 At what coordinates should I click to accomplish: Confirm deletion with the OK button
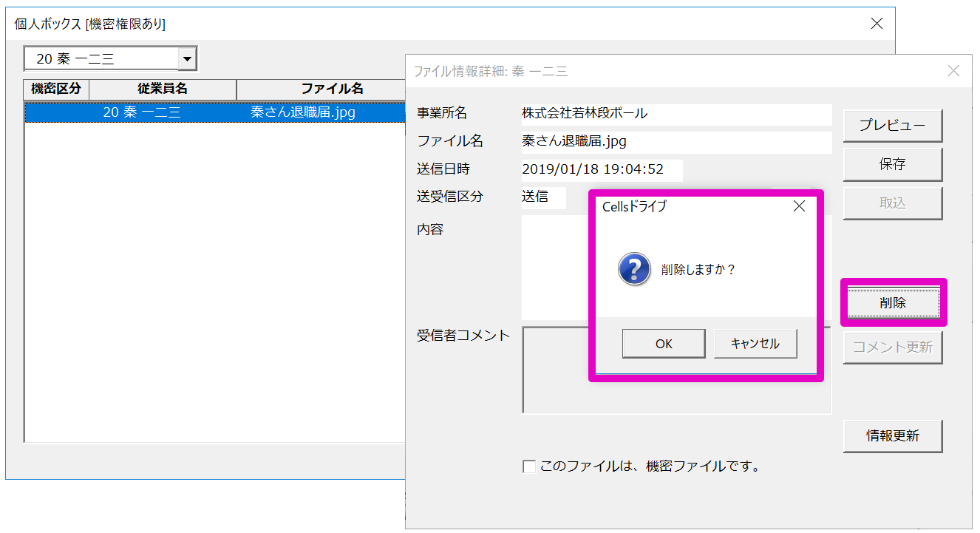(x=663, y=344)
